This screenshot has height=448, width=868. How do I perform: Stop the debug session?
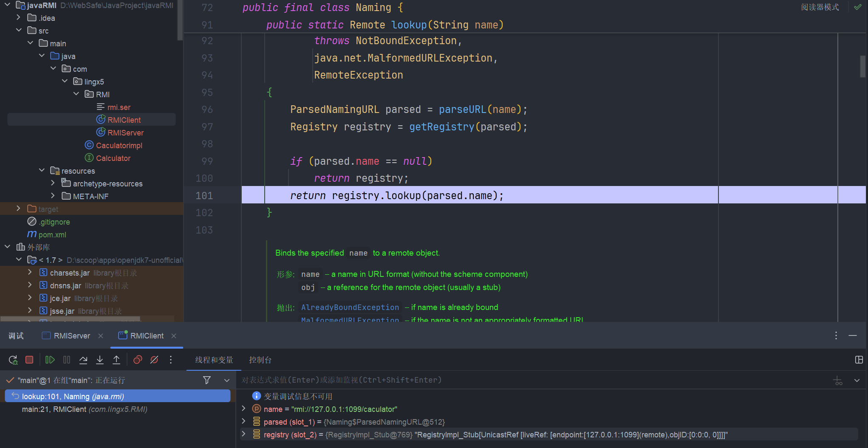pyautogui.click(x=29, y=360)
